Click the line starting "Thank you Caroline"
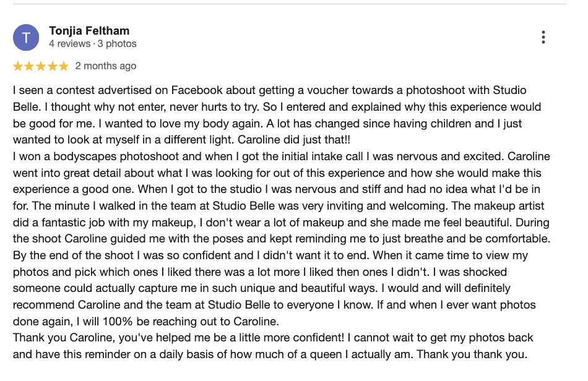The height and width of the screenshot is (381, 588). 273,338
